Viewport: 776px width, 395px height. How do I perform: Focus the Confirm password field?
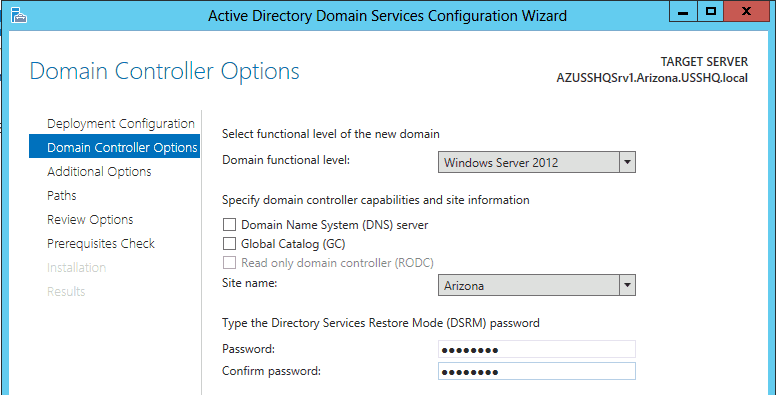(536, 371)
